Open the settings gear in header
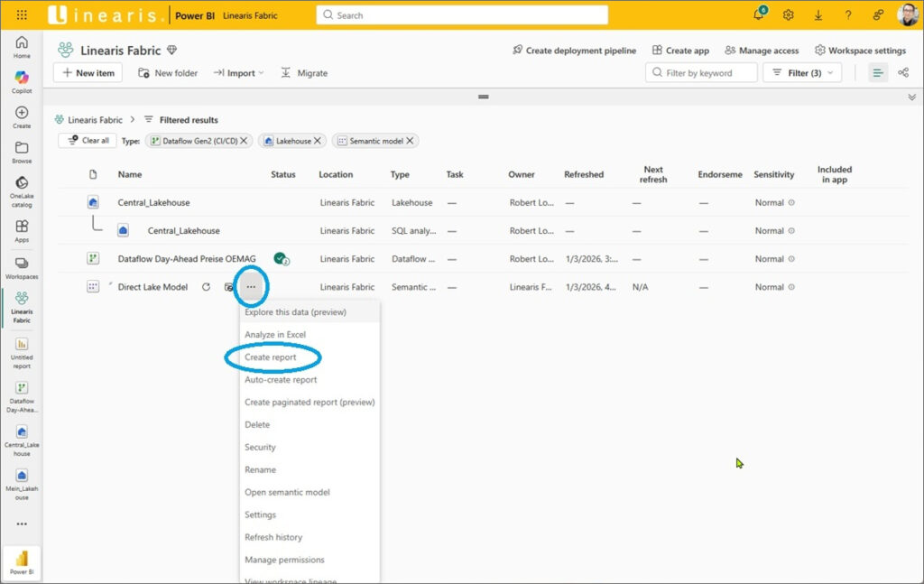924x584 pixels. coord(788,15)
